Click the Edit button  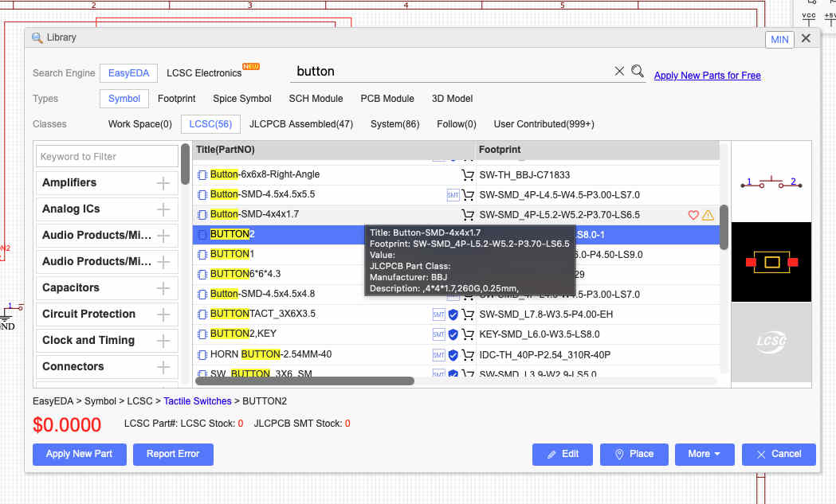click(563, 454)
